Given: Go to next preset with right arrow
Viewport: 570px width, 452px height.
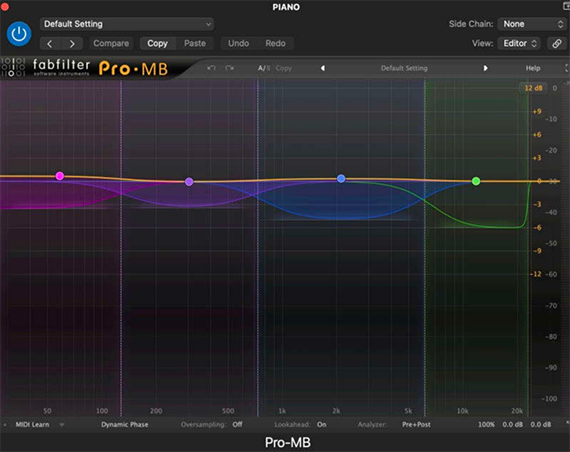Looking at the screenshot, I should point(72,44).
